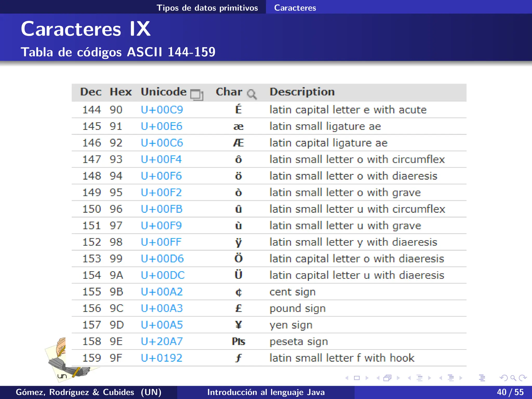Click the 'Dec' column header
532x399 pixels.
(91, 92)
